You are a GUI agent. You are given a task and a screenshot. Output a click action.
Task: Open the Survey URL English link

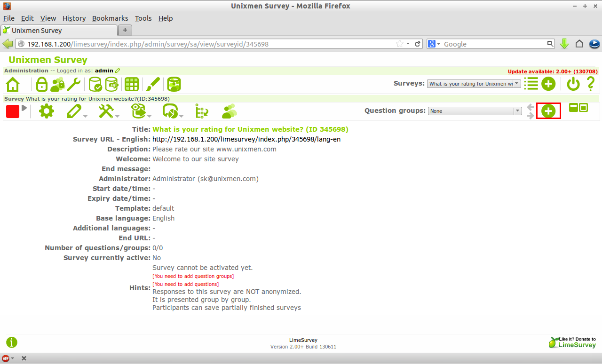(246, 139)
